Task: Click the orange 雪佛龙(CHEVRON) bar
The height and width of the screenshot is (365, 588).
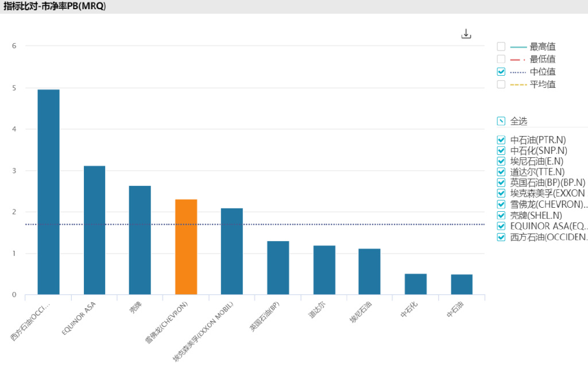Action: (186, 247)
